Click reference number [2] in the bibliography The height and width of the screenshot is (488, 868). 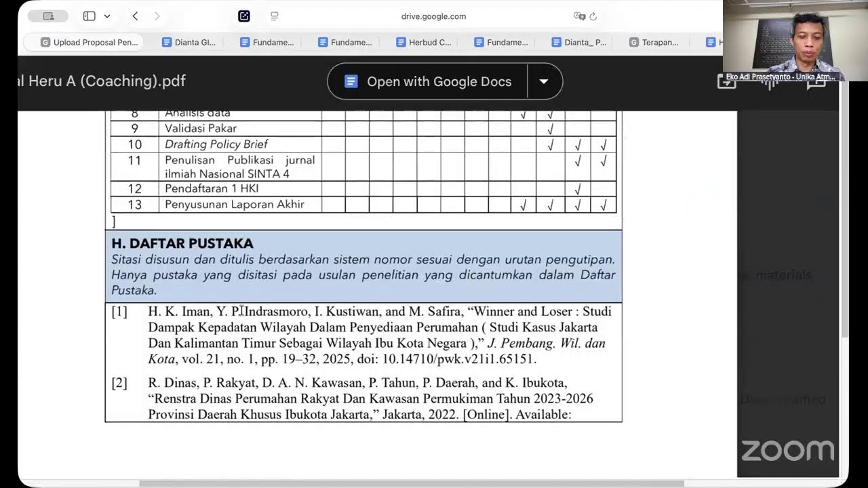coord(119,384)
